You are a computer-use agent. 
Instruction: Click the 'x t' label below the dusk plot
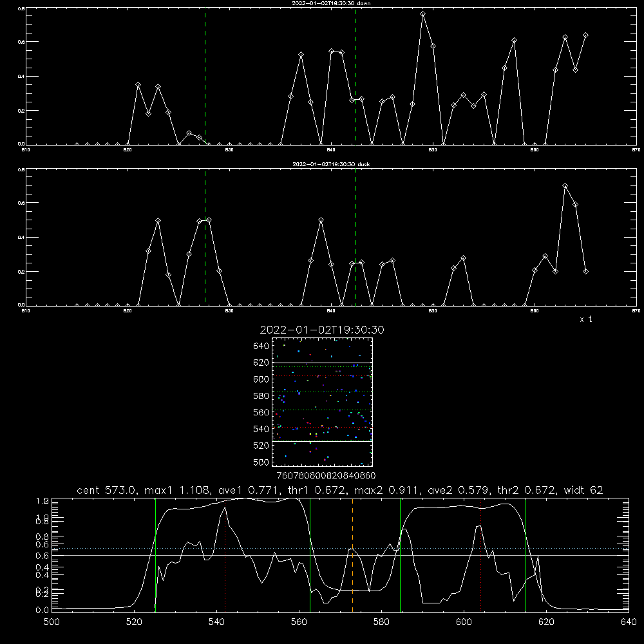pyautogui.click(x=585, y=319)
